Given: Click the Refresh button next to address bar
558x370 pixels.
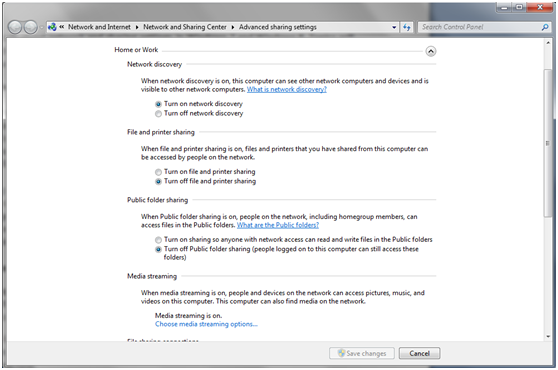Looking at the screenshot, I should [406, 27].
